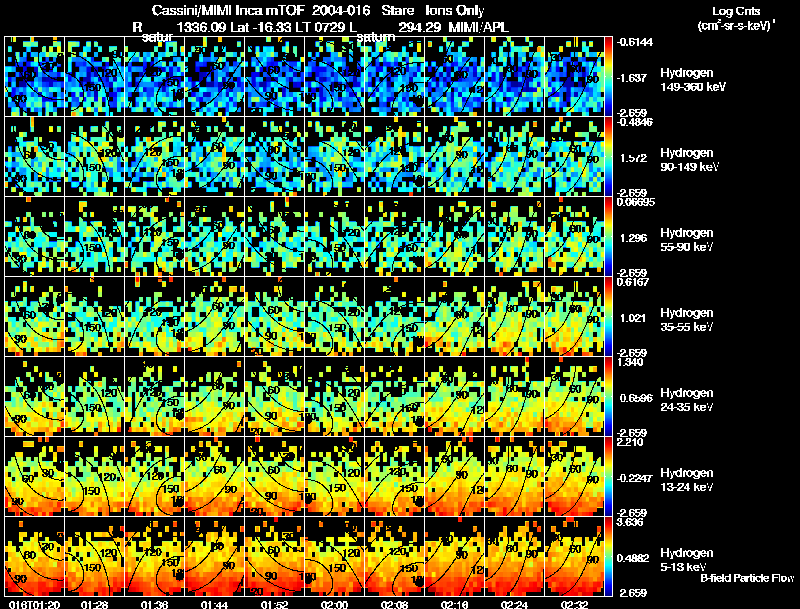Click the colorbar midpoint value '-1.637'
The image size is (800, 609).
click(632, 78)
